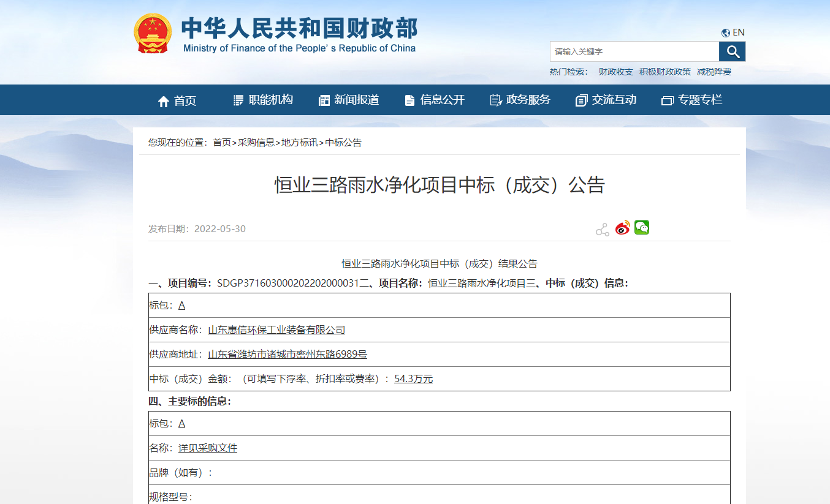Share article via WeChat icon

tap(642, 228)
